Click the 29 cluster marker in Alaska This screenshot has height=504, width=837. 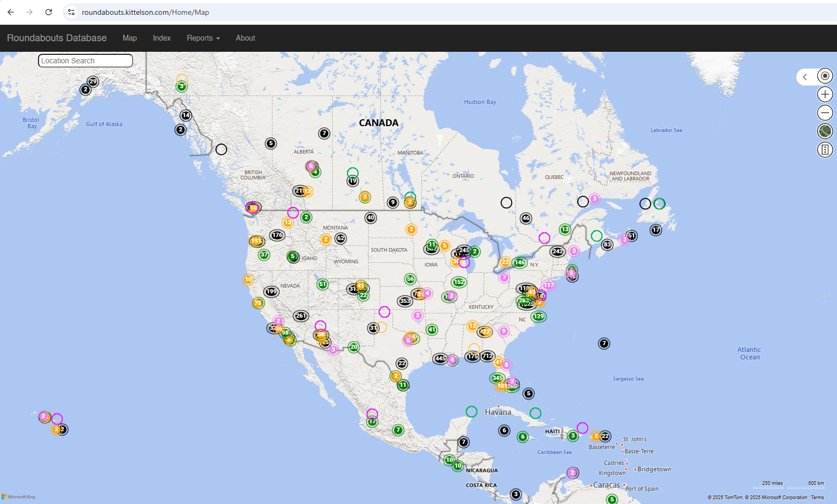pos(93,81)
